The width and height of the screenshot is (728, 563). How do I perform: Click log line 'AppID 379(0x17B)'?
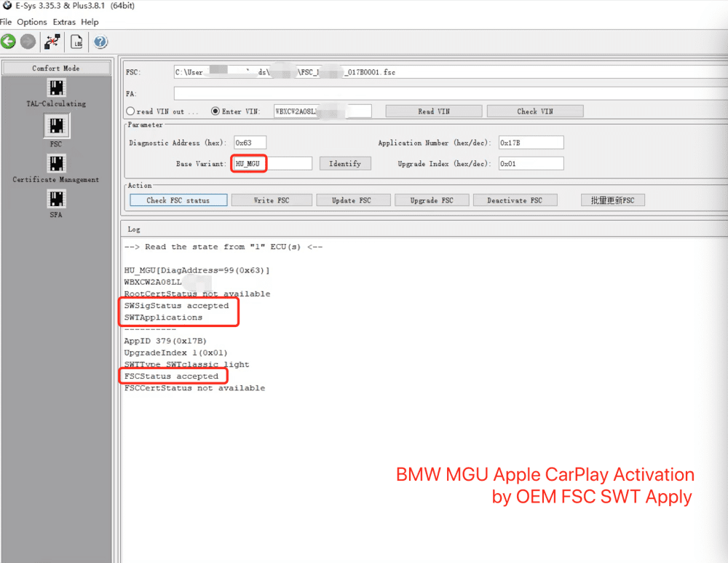[165, 341]
